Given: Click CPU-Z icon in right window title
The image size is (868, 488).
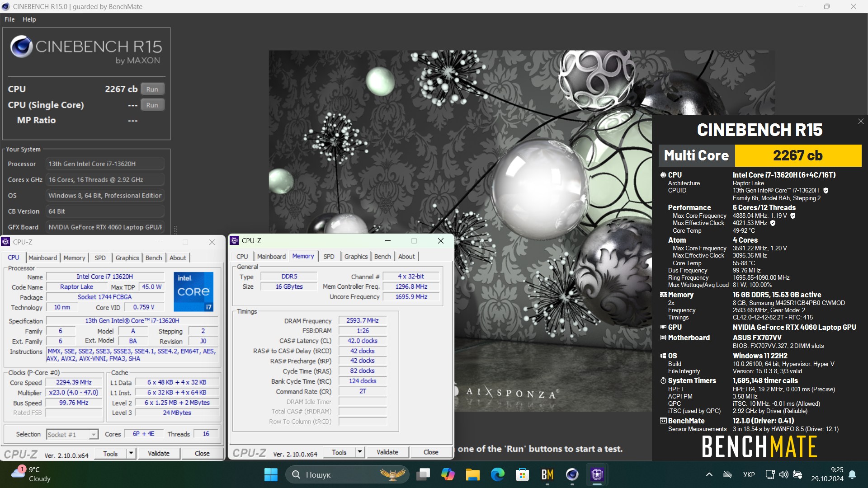Looking at the screenshot, I should pos(235,240).
